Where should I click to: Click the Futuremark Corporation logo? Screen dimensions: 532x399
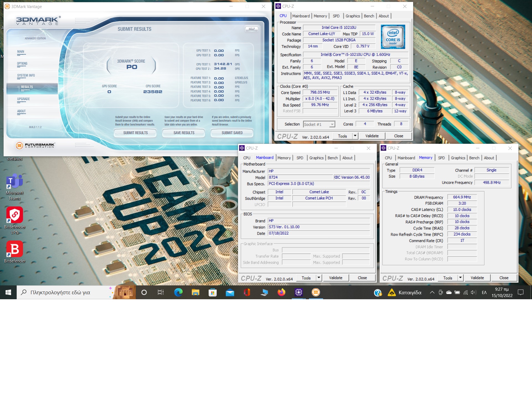(35, 145)
